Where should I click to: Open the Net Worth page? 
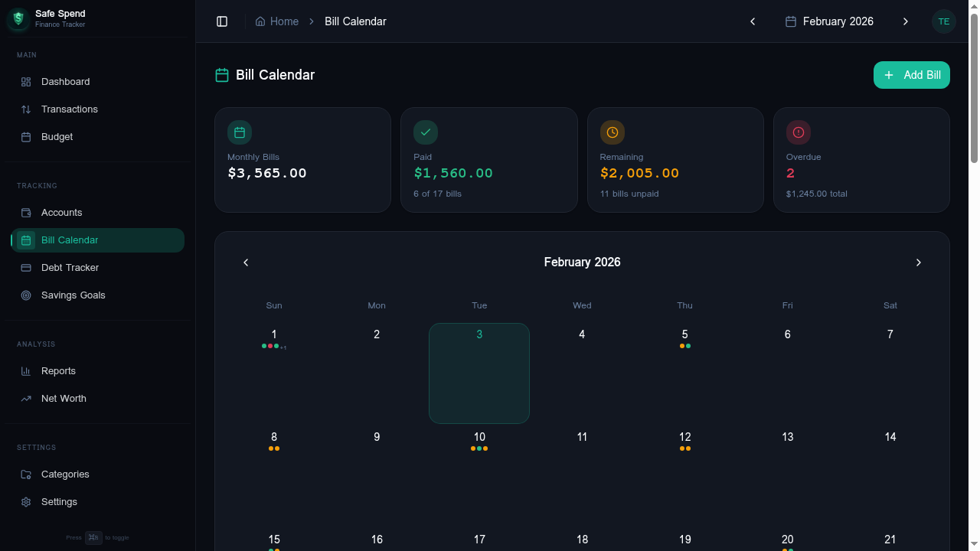64,398
